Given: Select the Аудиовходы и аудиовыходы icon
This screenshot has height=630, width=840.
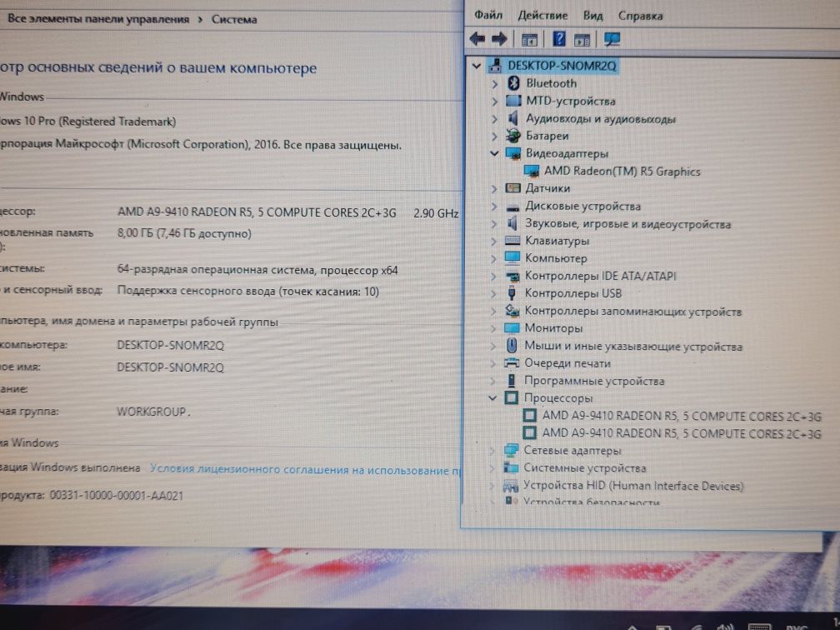Looking at the screenshot, I should pos(512,118).
